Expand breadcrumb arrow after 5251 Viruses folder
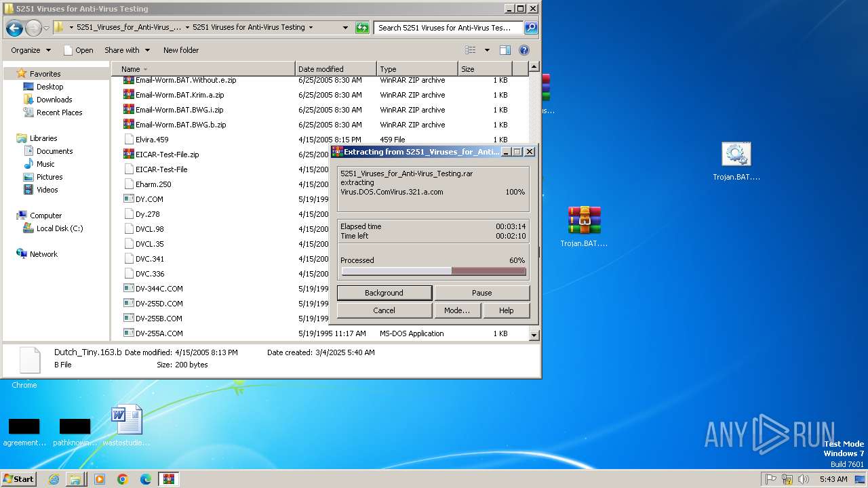The image size is (868, 488). 311,28
